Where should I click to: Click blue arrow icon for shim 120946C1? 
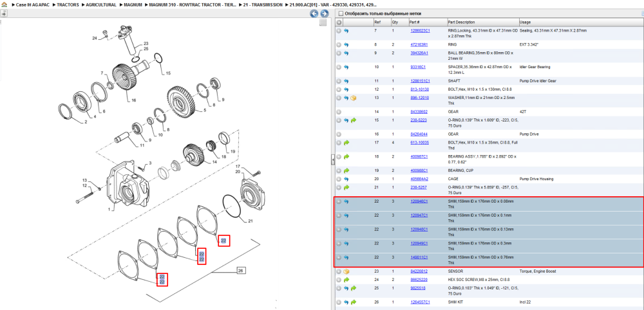pyautogui.click(x=346, y=201)
